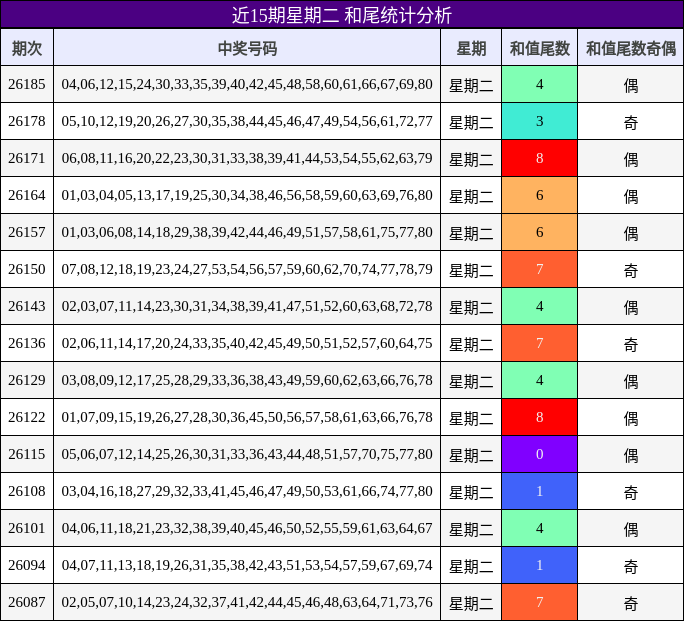The image size is (684, 621).
Task: Click red tail value 8 in row 26171
Action: 540,158
